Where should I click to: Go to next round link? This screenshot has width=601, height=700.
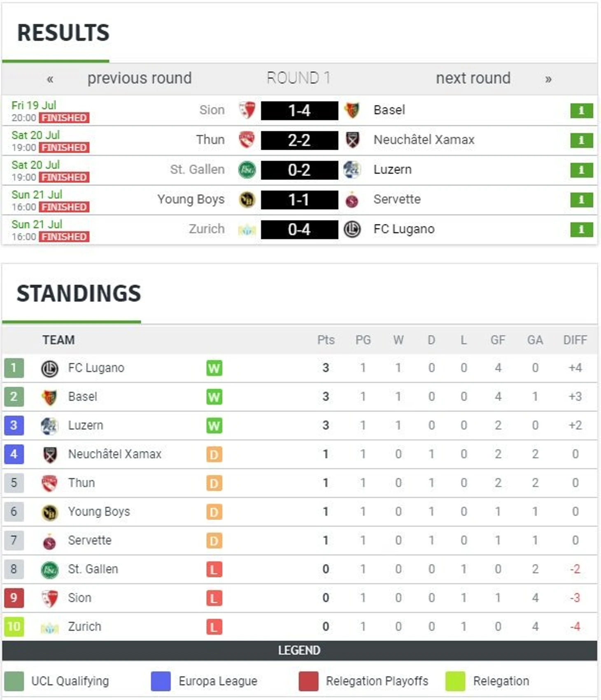point(473,78)
